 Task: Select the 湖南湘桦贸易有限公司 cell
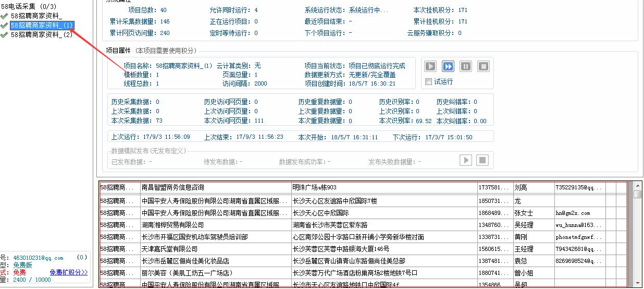216,225
